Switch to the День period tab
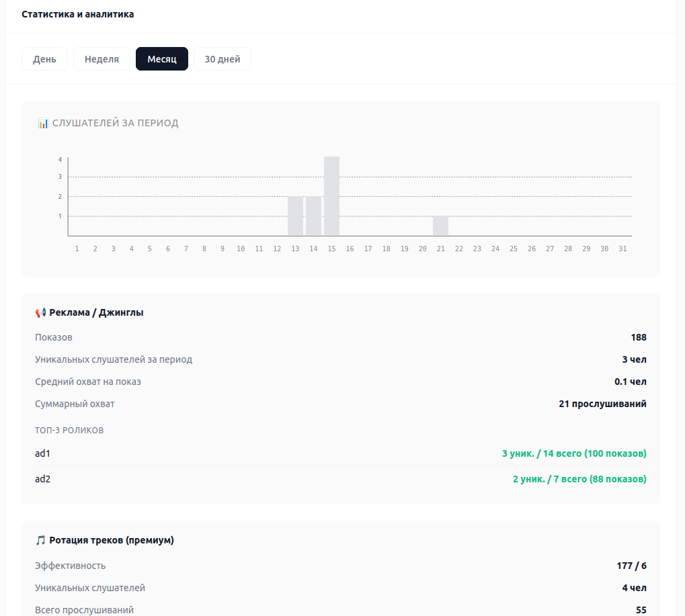 [x=44, y=59]
